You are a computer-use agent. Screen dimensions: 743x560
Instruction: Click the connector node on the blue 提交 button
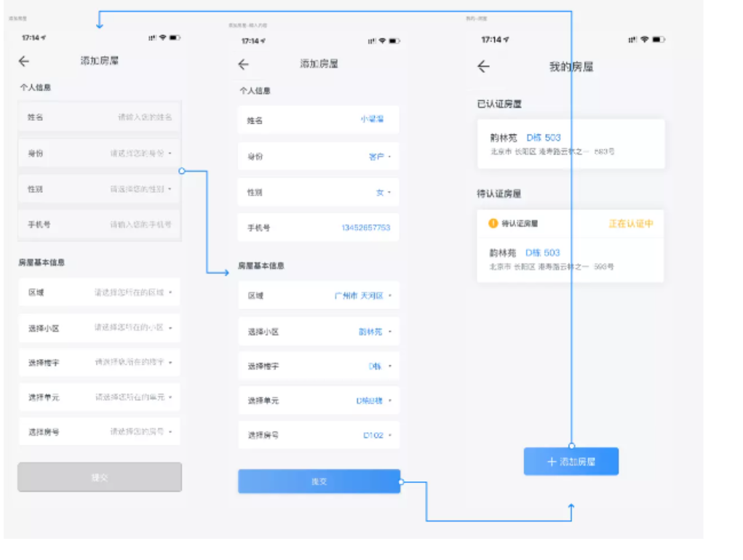tap(401, 481)
